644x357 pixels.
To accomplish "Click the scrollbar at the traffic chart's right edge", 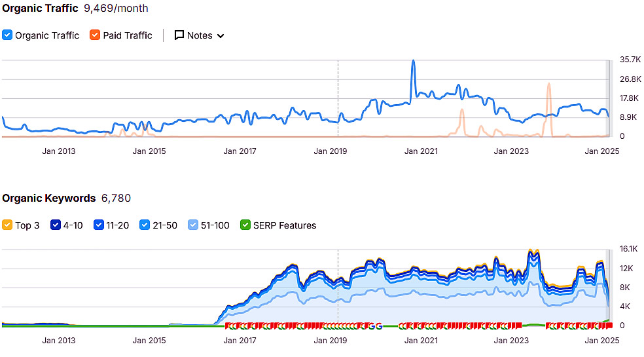I will (x=609, y=98).
